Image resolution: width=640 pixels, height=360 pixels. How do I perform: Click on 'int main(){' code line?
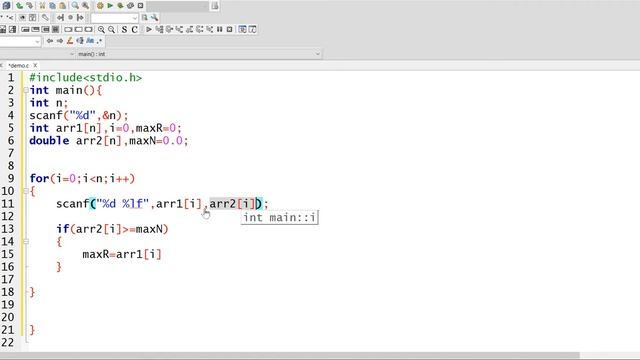click(66, 90)
